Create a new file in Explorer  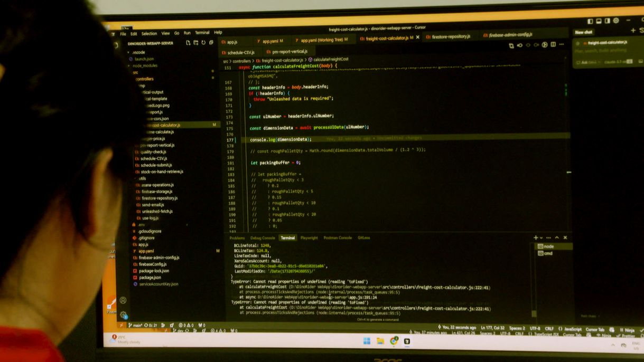click(x=188, y=43)
